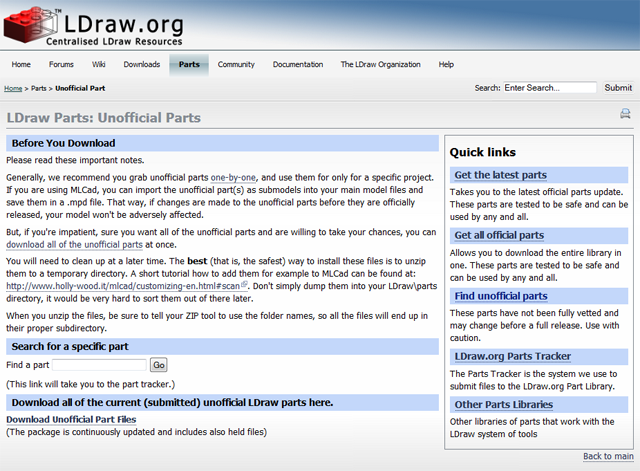Click the LDraw.org red brick logo
The height and width of the screenshot is (471, 640).
click(x=31, y=24)
